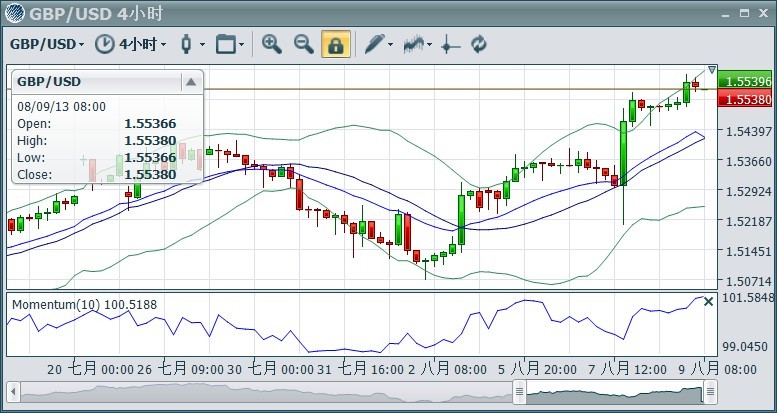The height and width of the screenshot is (413, 777).
Task: Click the red 1.55380 price label
Action: (745, 100)
